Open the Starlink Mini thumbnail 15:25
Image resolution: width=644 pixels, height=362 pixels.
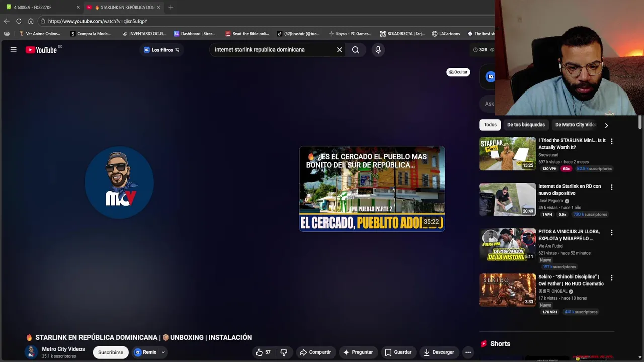(x=508, y=154)
